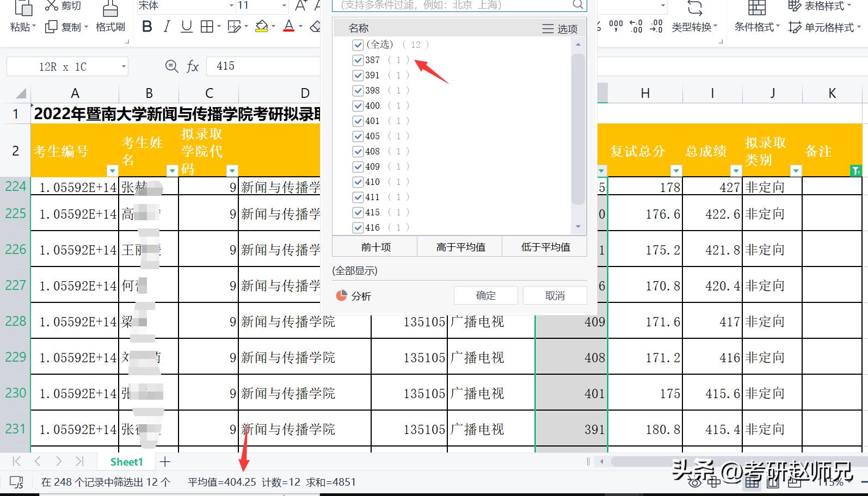Open filter dropdown for 总成绩 column
Viewport: 868px width, 496px height.
click(736, 171)
